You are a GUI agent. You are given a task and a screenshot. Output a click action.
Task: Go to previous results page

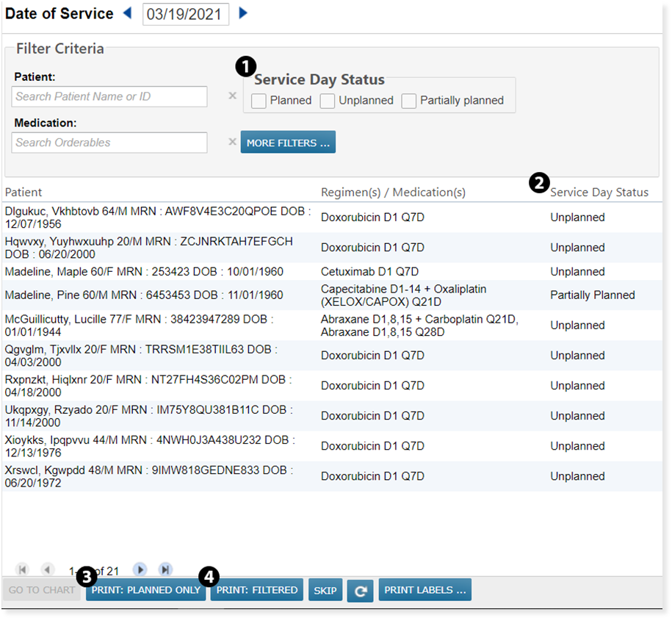(x=48, y=570)
